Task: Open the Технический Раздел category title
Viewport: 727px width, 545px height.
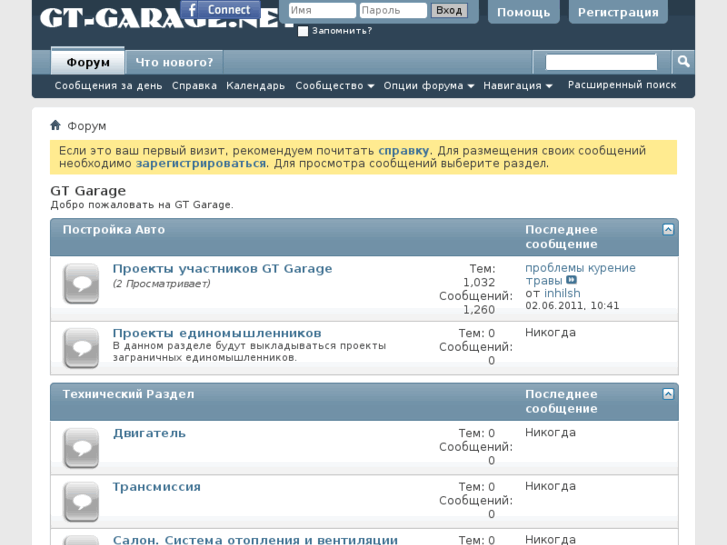Action: 128,394
